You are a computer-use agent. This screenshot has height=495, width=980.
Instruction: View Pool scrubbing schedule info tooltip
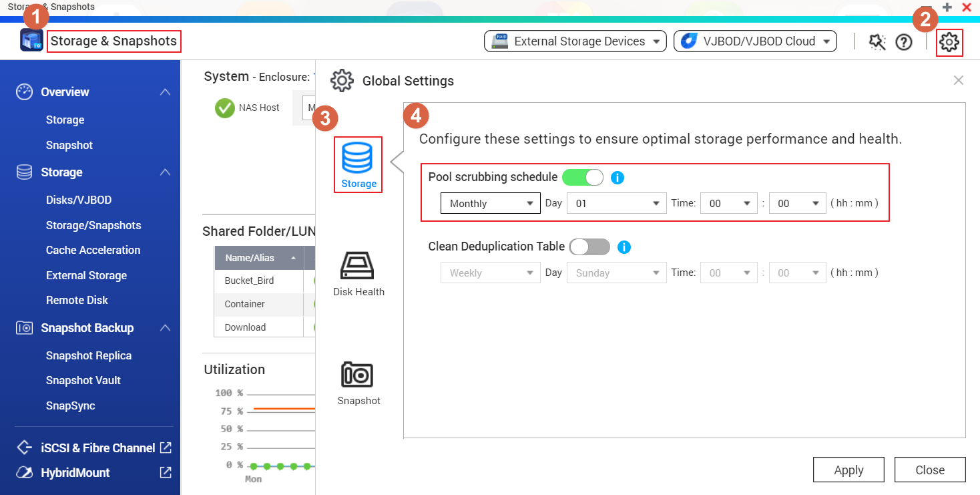pyautogui.click(x=617, y=177)
